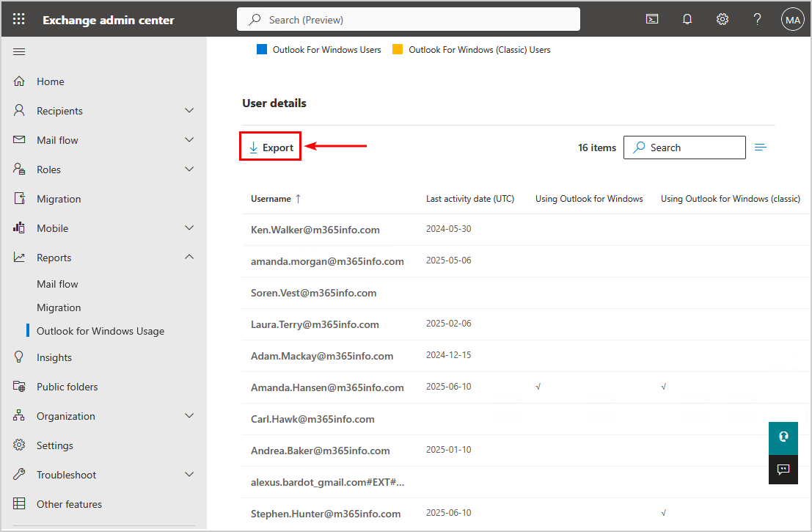812x532 pixels.
Task: Collapse the Reports section
Action: 189,258
